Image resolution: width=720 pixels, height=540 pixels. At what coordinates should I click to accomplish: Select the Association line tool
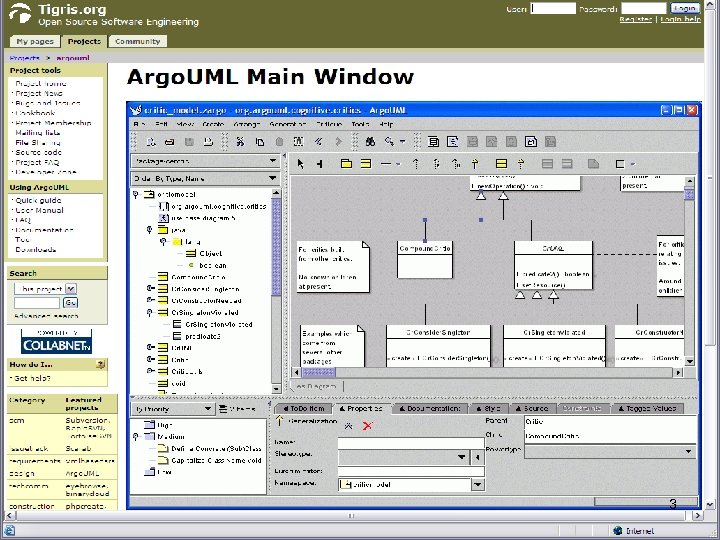[386, 164]
